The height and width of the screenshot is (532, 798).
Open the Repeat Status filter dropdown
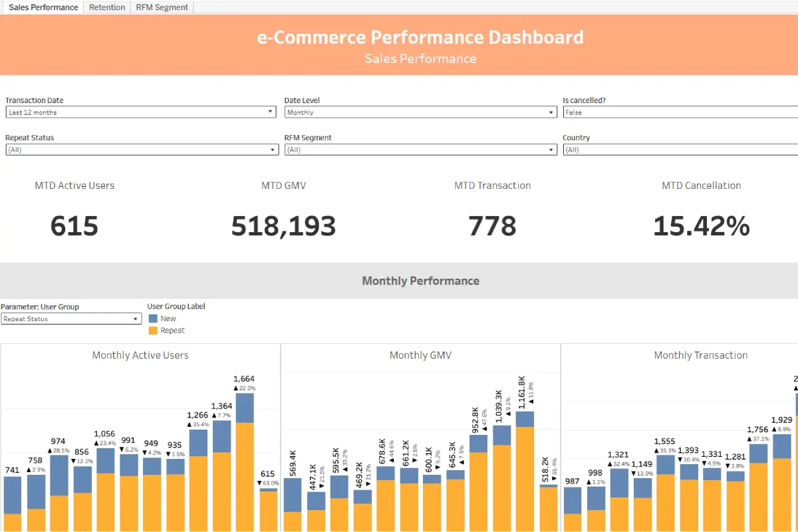(x=271, y=149)
